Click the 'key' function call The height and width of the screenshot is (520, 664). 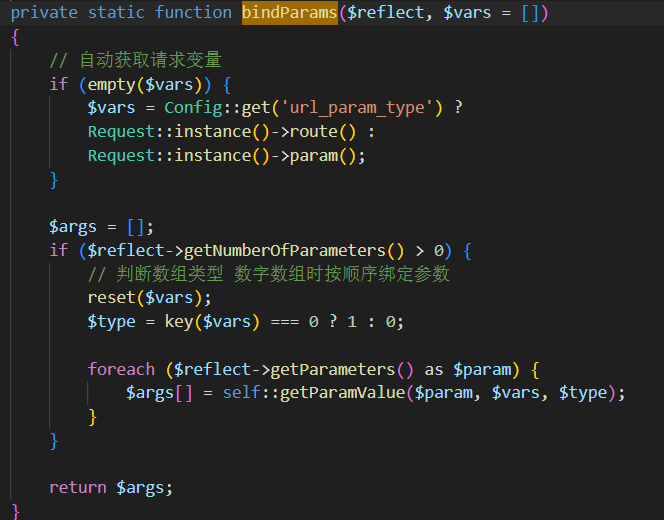pos(179,321)
